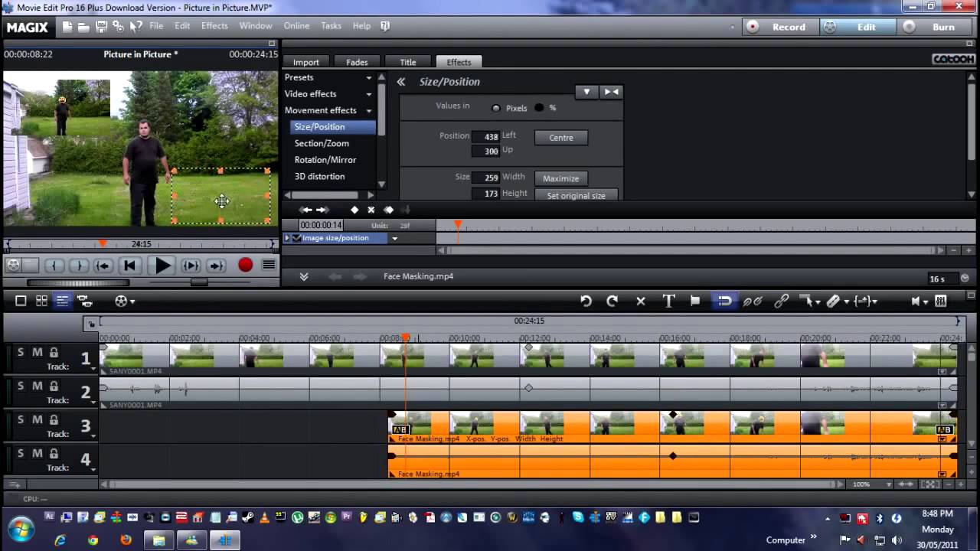Select the percent radio button
980x551 pixels.
[x=539, y=108]
